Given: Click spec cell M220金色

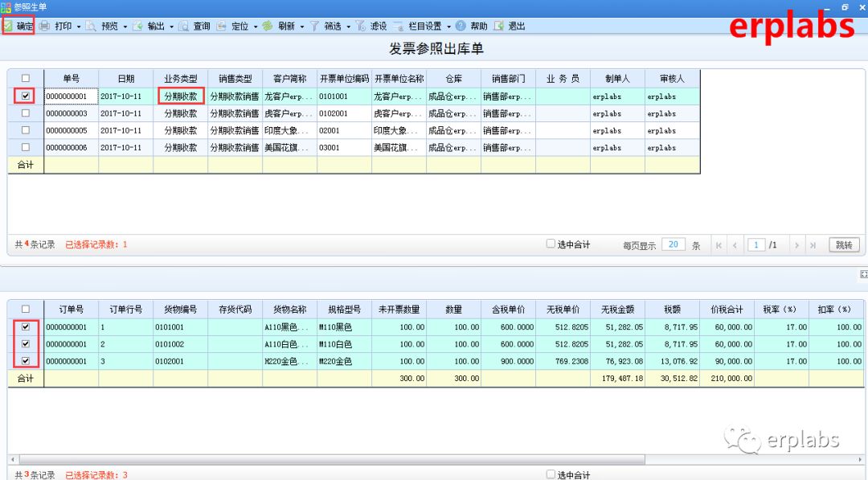Looking at the screenshot, I should [344, 362].
